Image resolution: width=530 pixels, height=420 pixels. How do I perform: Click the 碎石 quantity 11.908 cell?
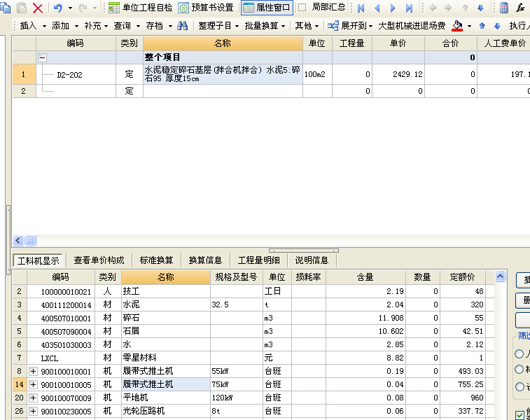pos(365,318)
